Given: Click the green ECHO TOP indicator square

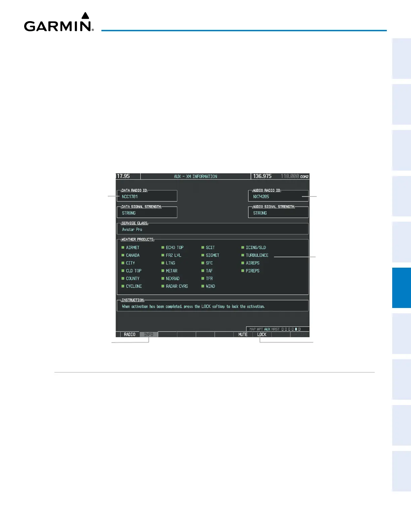Looking at the screenshot, I should pos(163,248).
